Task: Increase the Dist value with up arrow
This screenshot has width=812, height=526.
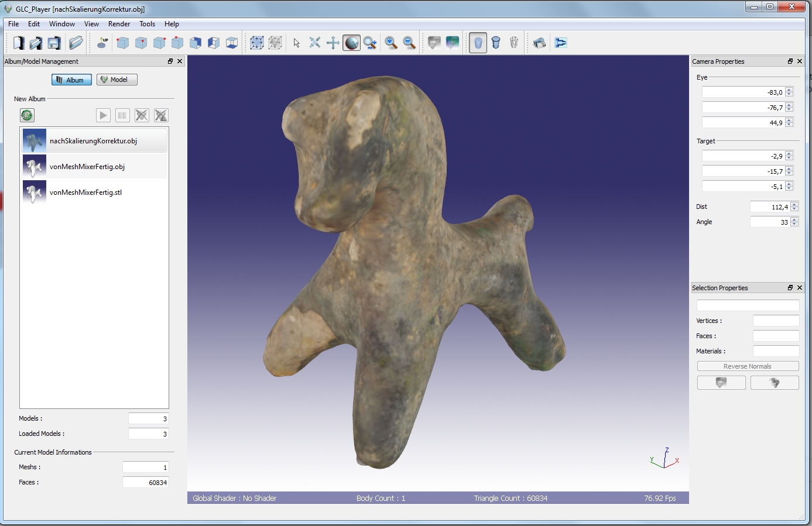Action: (x=794, y=204)
